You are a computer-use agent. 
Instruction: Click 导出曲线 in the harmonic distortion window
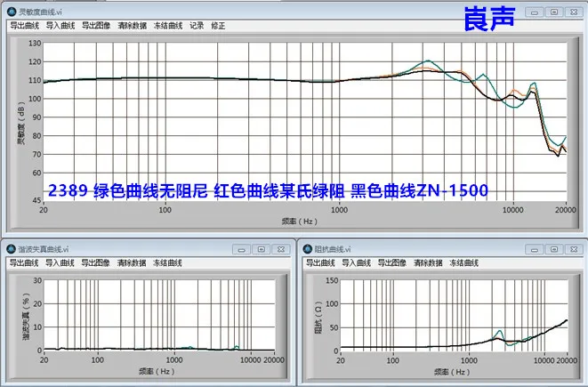click(x=25, y=262)
